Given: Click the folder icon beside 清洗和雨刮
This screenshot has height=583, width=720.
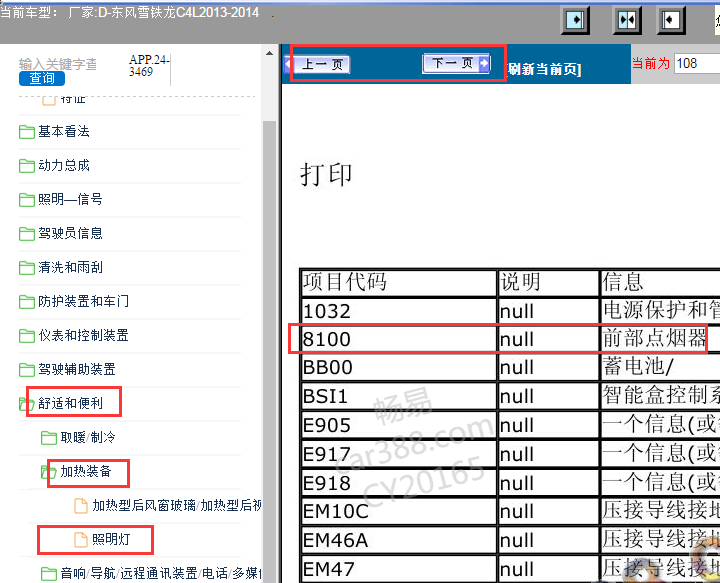Looking at the screenshot, I should pos(27,268).
